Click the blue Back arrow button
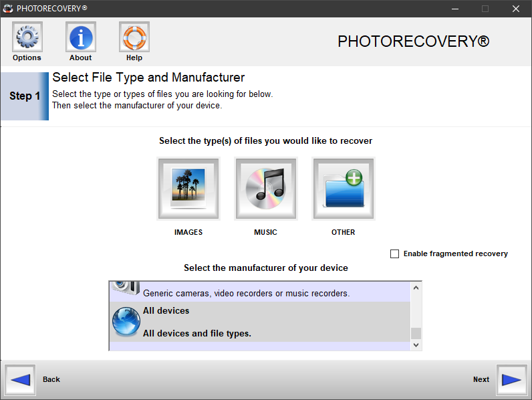The height and width of the screenshot is (400, 532). coord(20,380)
